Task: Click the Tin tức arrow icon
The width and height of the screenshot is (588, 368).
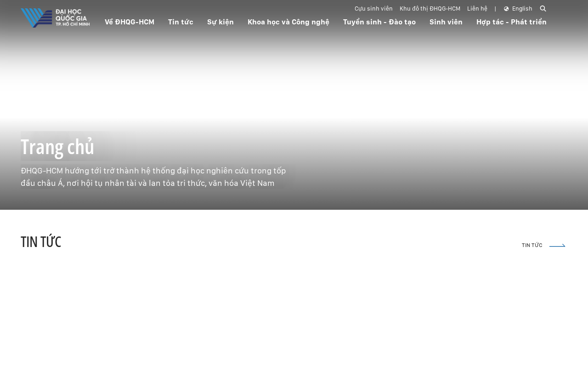Action: pos(557,246)
